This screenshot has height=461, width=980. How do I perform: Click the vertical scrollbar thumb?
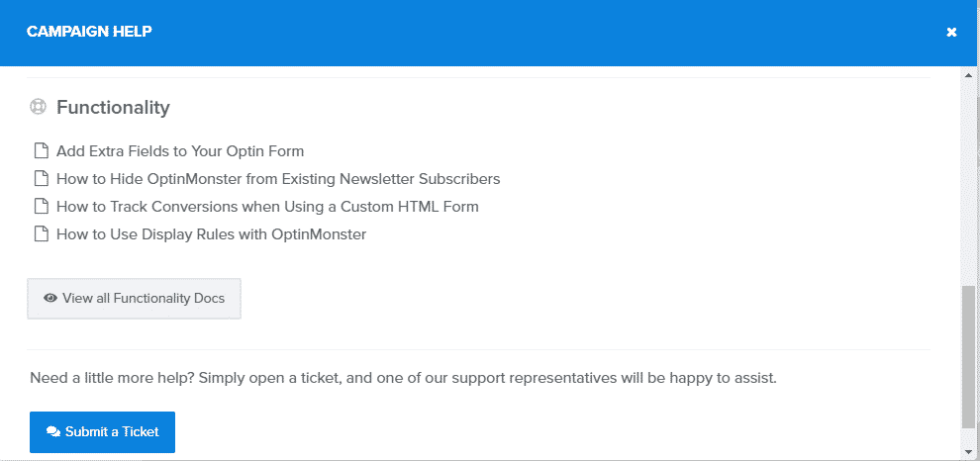[x=969, y=356]
